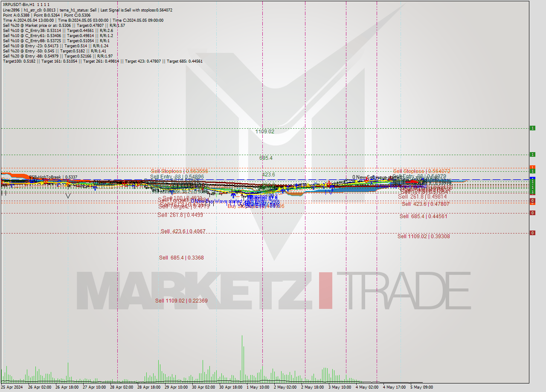Click the 'Sell 423.6 | 0.47807' label
The width and height of the screenshot is (546, 392).
425,204
